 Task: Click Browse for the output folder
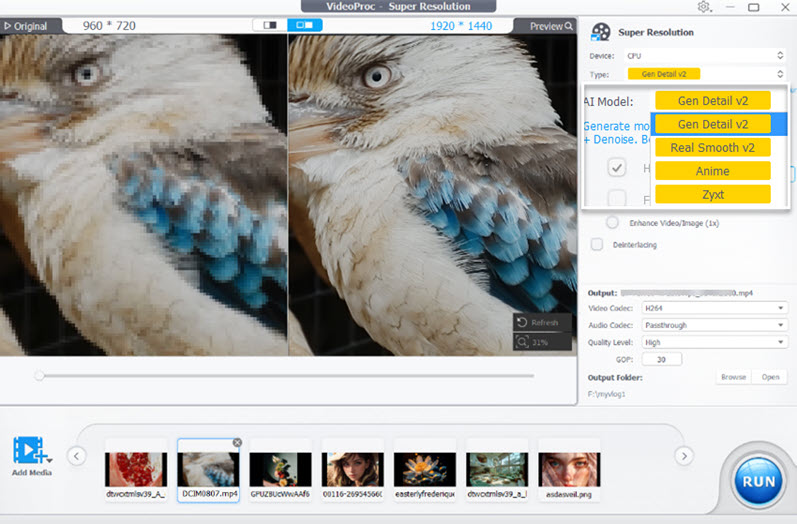click(x=734, y=377)
